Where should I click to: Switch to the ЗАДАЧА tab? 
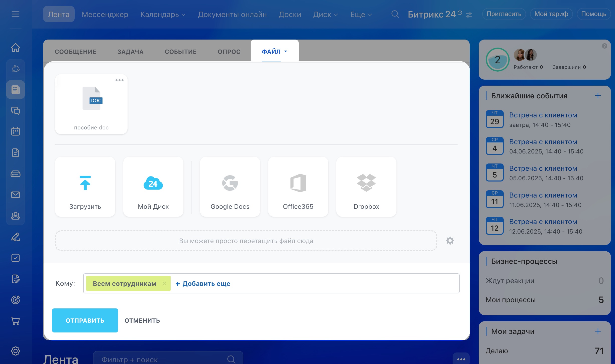(130, 52)
